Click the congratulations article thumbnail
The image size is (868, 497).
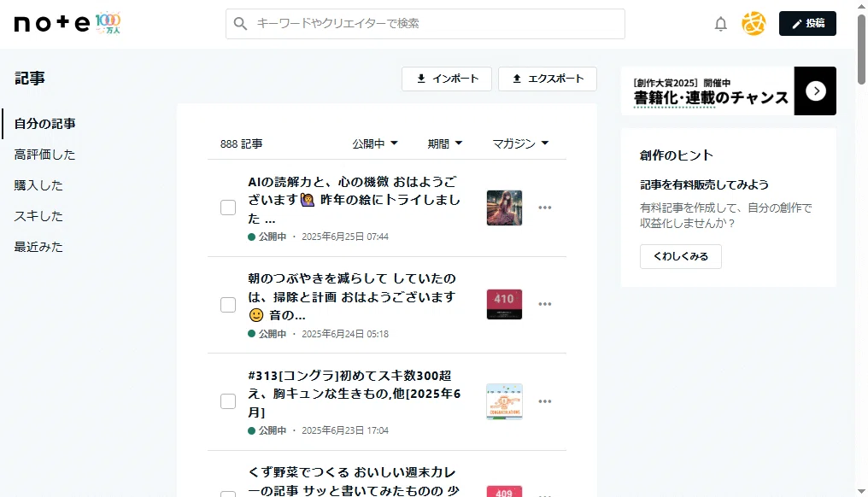[504, 401]
